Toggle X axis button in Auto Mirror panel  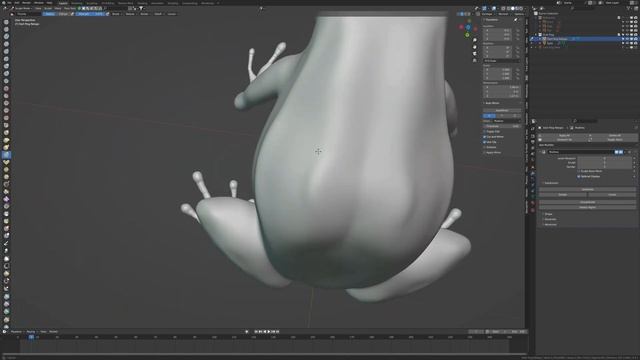click(489, 116)
